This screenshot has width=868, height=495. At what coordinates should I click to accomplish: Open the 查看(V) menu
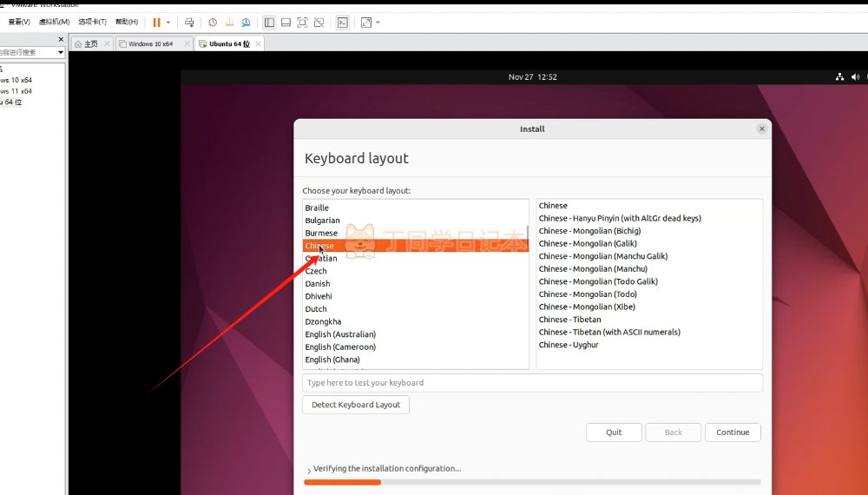point(19,23)
